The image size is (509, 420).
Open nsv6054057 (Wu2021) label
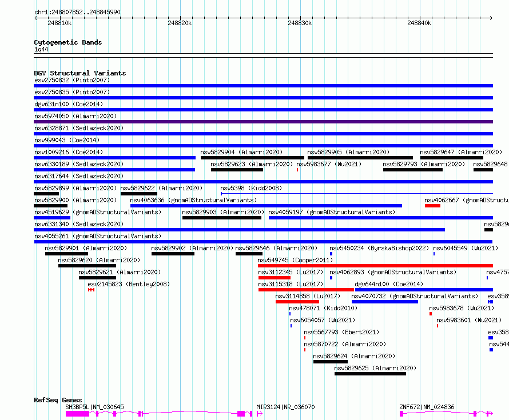point(323,320)
